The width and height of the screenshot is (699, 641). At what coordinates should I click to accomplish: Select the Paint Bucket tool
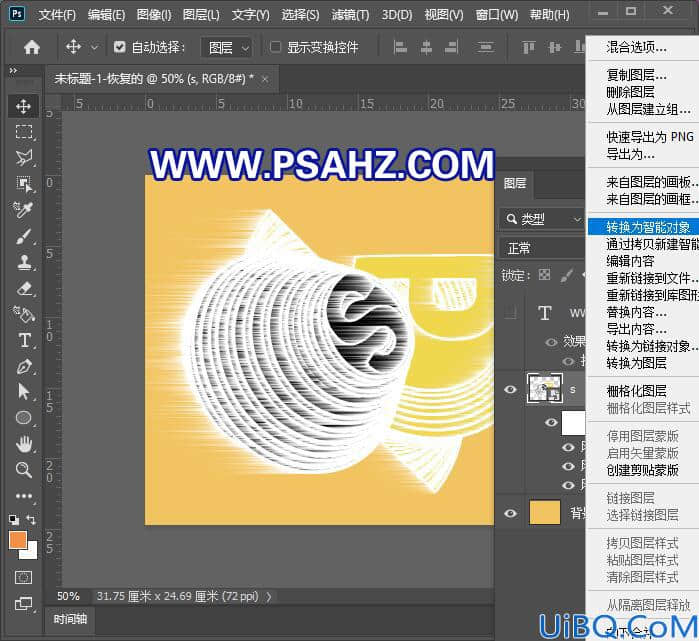tap(24, 314)
